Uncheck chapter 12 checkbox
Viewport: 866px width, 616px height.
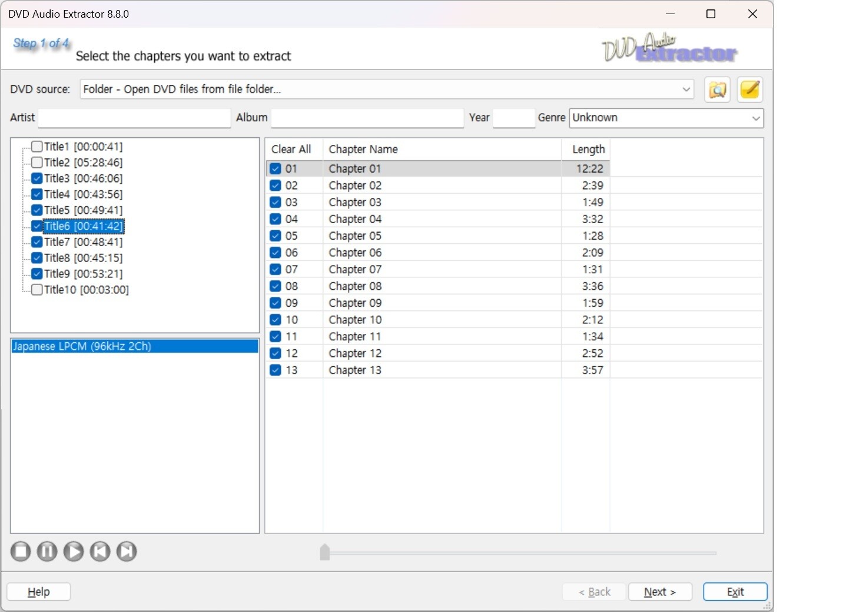click(x=275, y=353)
